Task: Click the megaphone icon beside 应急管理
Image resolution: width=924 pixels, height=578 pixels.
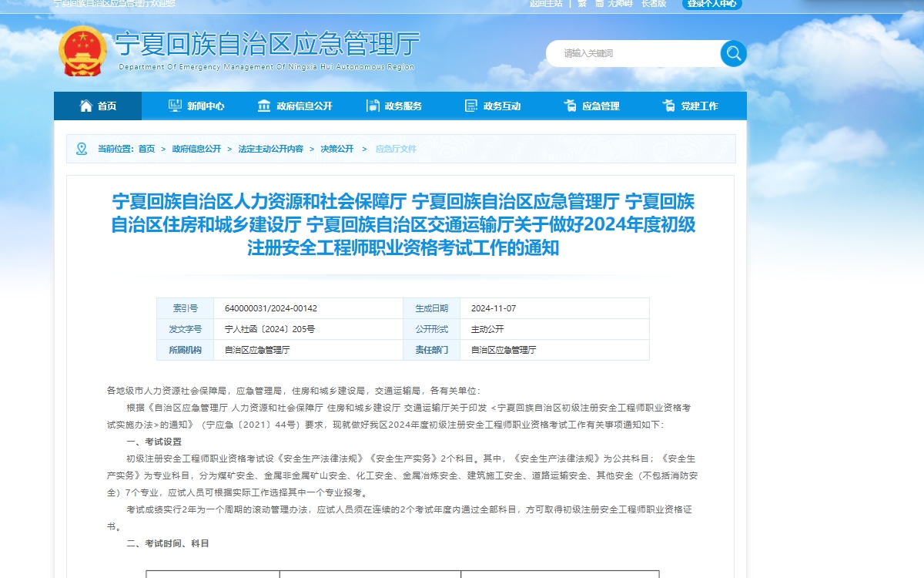Action: click(x=570, y=106)
